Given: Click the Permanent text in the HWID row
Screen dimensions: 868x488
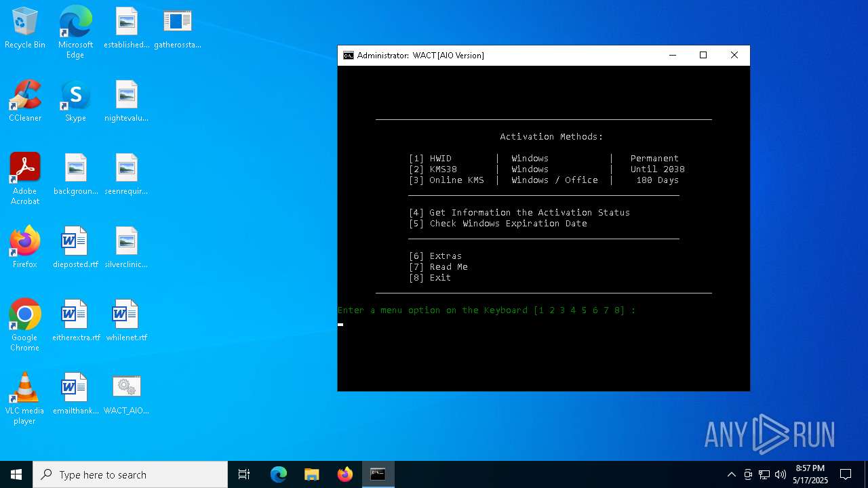Looking at the screenshot, I should coord(654,159).
